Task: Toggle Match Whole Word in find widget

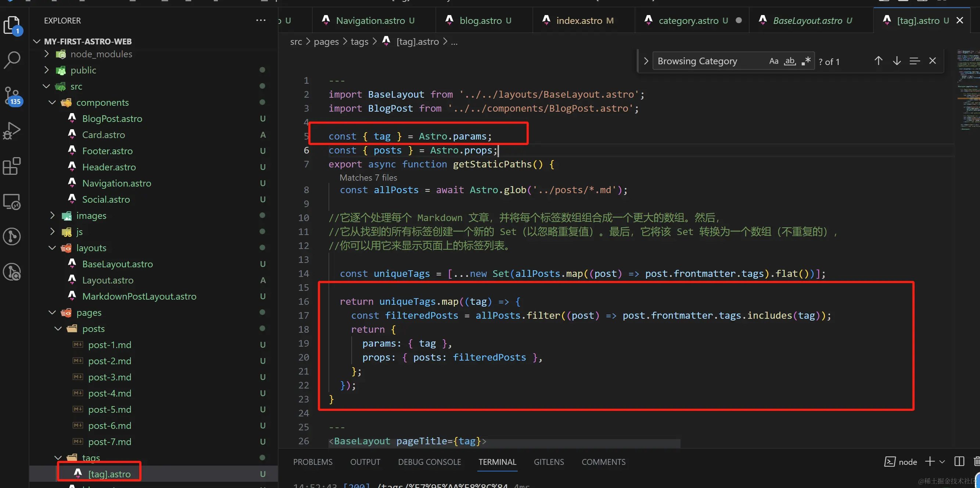Action: pyautogui.click(x=790, y=61)
